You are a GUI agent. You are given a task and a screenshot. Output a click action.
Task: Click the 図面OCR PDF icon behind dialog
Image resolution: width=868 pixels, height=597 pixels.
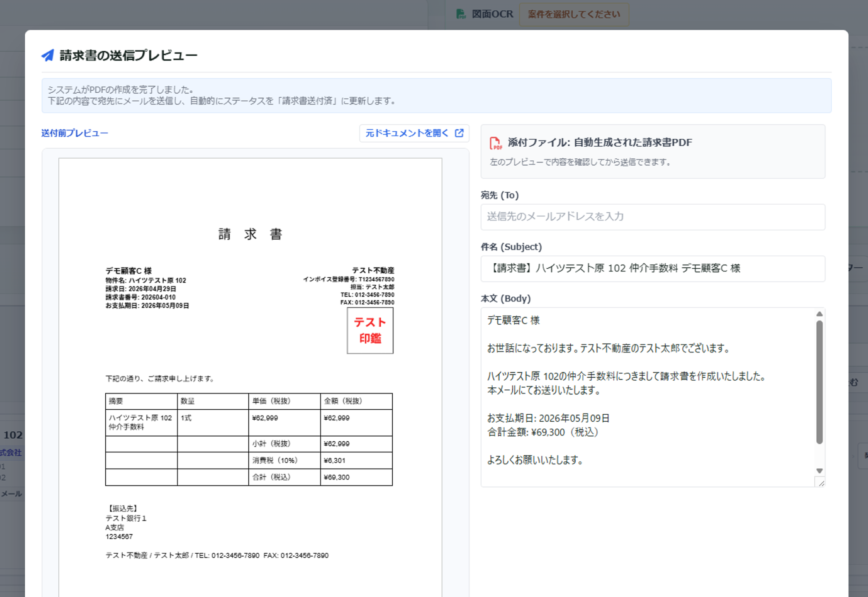pyautogui.click(x=461, y=14)
